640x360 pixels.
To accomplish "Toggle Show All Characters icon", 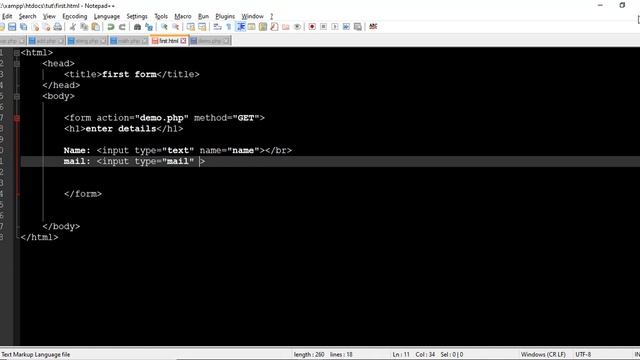I will [229, 27].
